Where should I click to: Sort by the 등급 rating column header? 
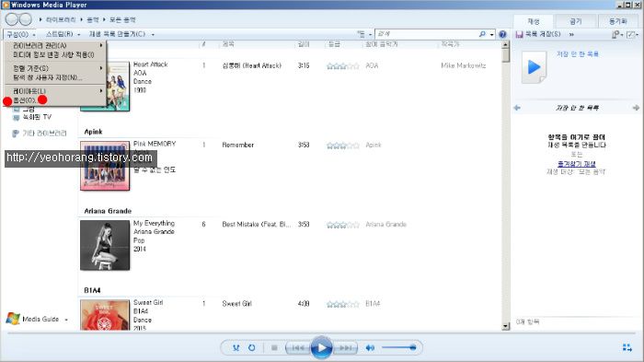pyautogui.click(x=334, y=44)
